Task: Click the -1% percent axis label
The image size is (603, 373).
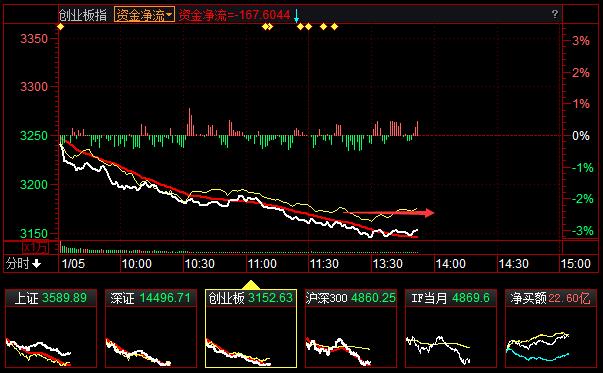Action: [x=582, y=168]
